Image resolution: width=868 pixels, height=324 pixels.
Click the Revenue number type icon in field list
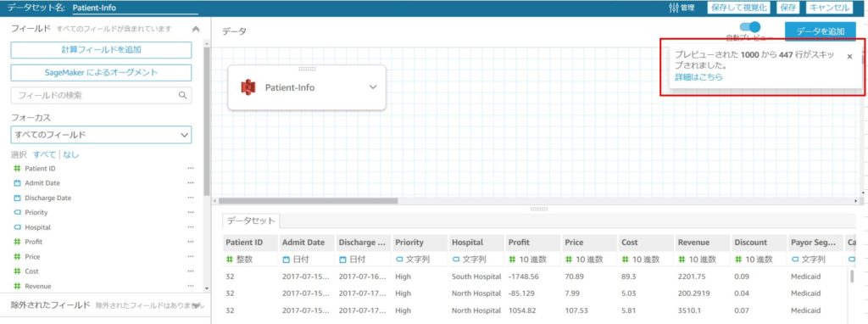17,286
